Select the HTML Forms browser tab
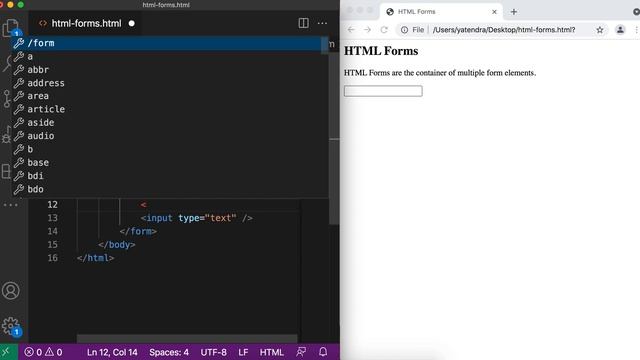The height and width of the screenshot is (360, 640). tap(442, 12)
